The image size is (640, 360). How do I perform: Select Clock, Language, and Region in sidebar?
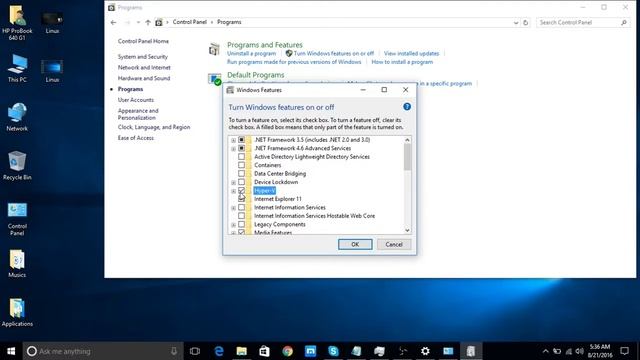click(x=154, y=127)
